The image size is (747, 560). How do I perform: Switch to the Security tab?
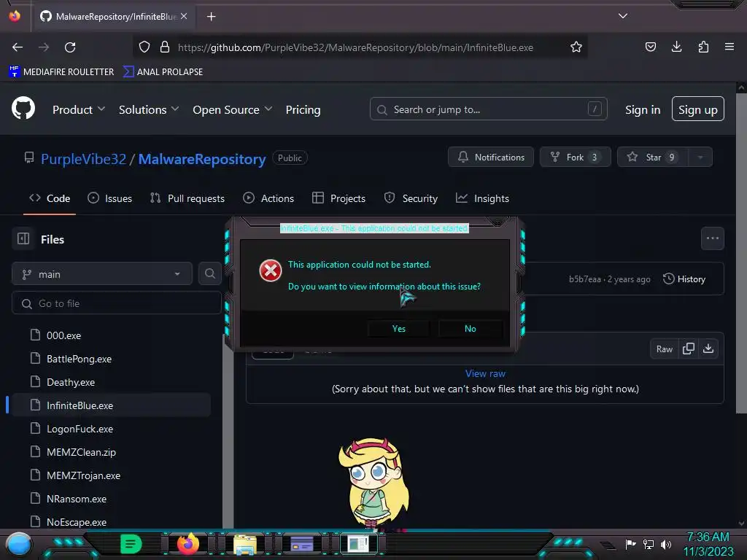[x=411, y=198]
